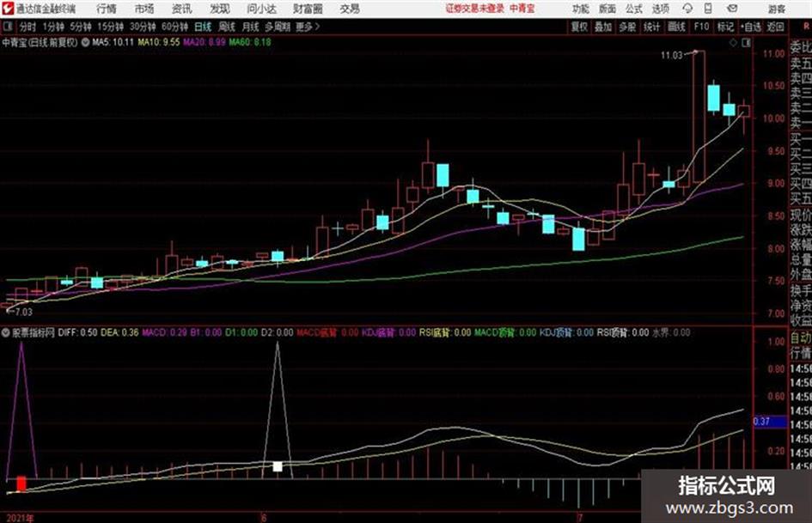Click the 叠加 overlay toolbar button
The image size is (812, 523).
click(603, 27)
